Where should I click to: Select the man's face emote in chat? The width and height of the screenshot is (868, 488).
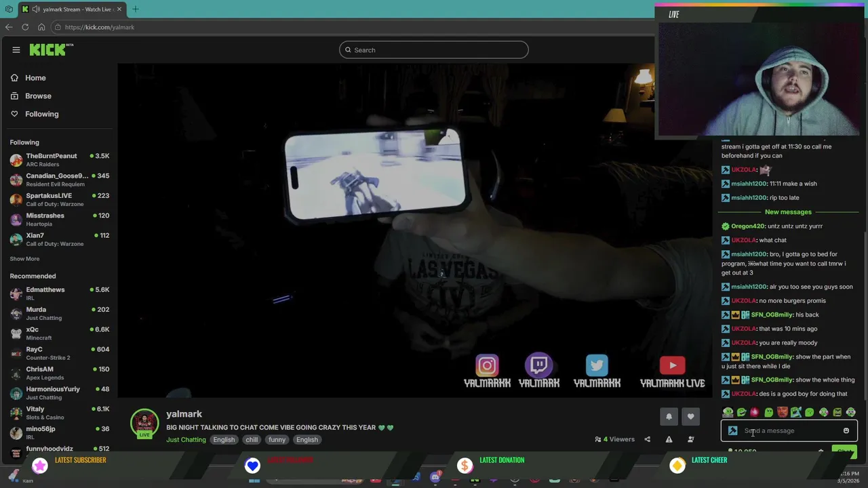[x=782, y=412]
